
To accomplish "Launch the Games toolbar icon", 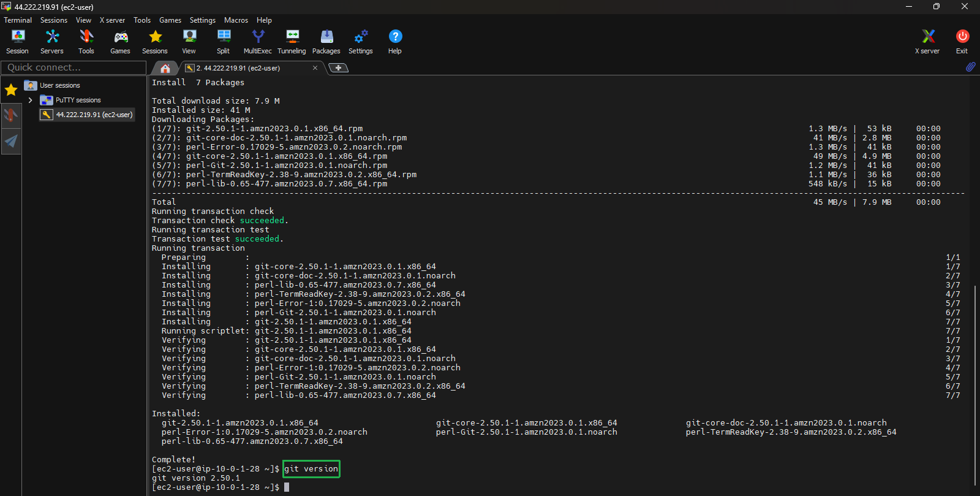I will (121, 42).
